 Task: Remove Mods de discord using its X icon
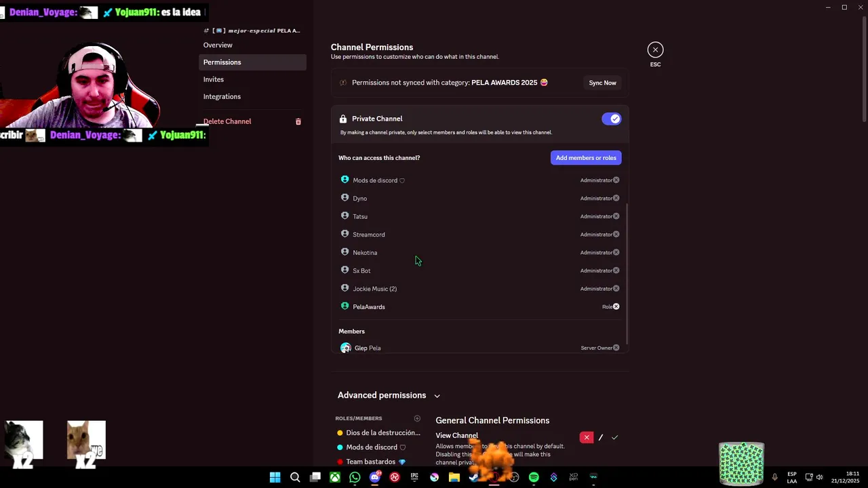click(616, 180)
